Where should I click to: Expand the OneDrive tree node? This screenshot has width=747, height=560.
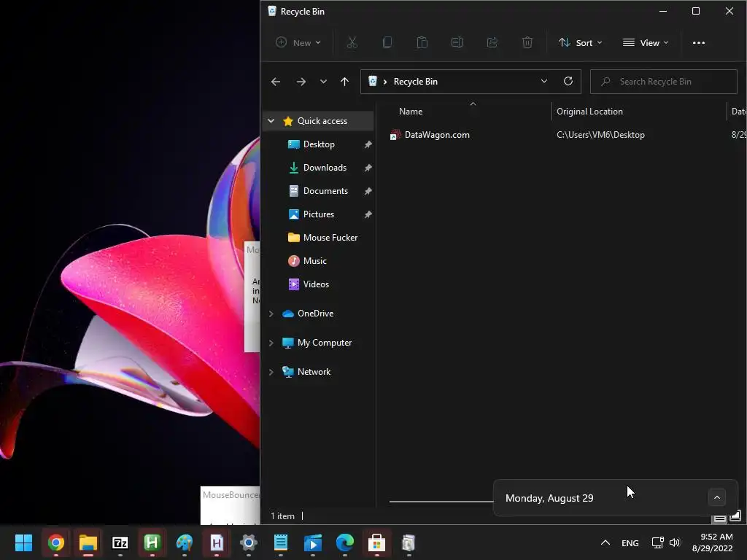pos(271,314)
